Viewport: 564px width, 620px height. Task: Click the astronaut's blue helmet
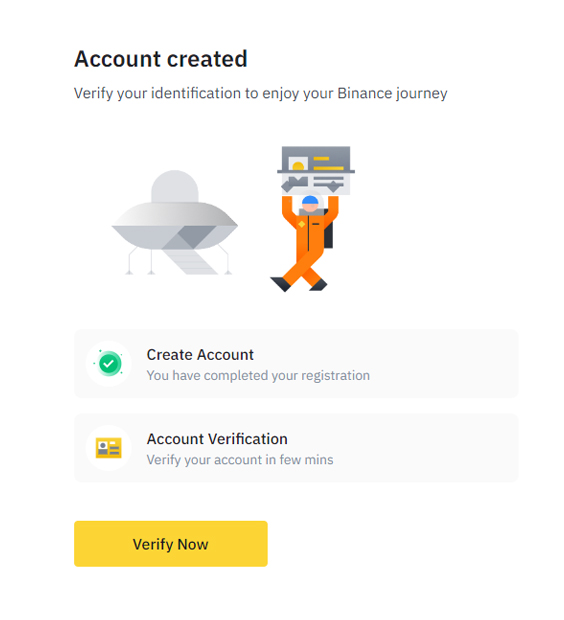pyautogui.click(x=310, y=200)
